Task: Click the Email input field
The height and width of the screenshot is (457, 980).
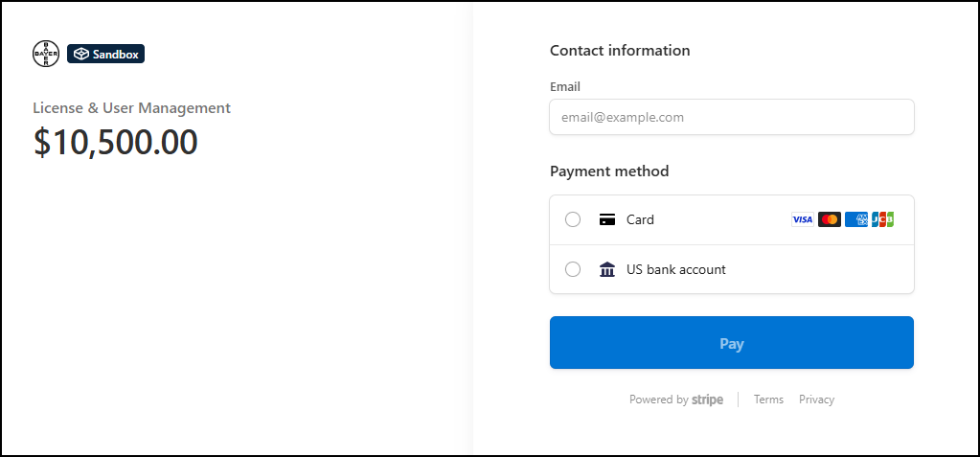Action: pos(731,117)
